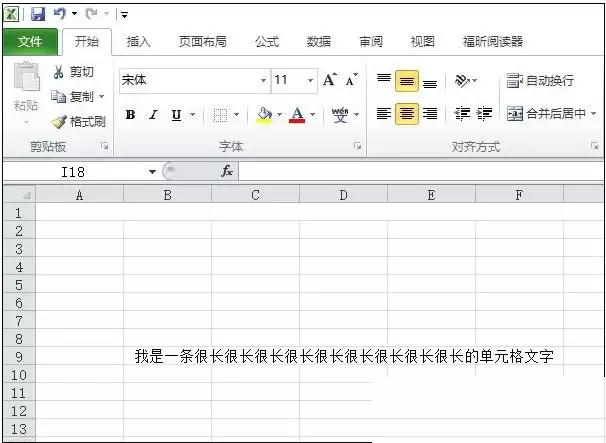
Task: Toggle italic formatting
Action: pyautogui.click(x=153, y=115)
